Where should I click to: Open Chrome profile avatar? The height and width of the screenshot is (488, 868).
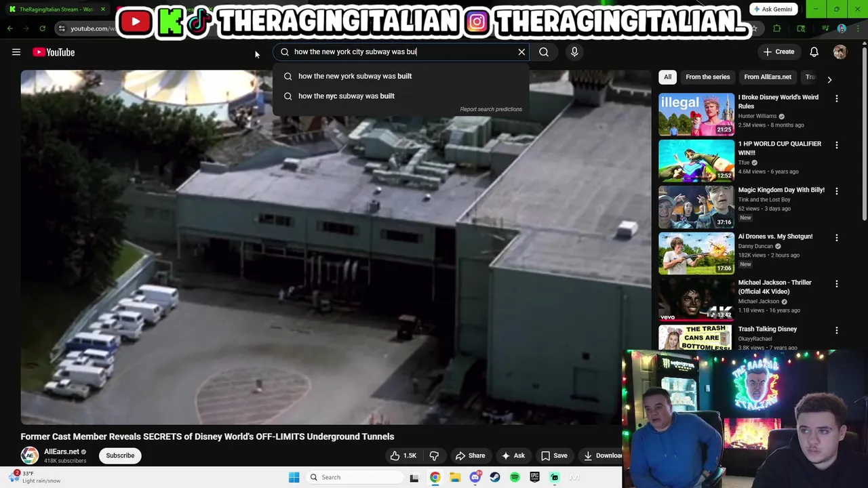pos(842,28)
